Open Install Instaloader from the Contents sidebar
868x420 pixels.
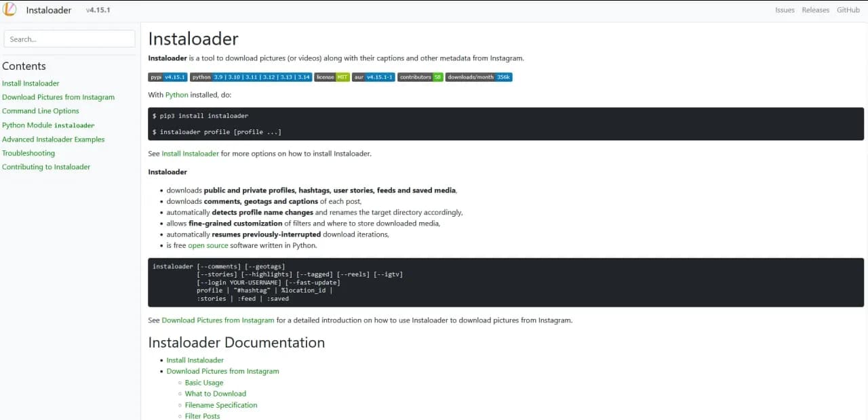pyautogui.click(x=31, y=83)
